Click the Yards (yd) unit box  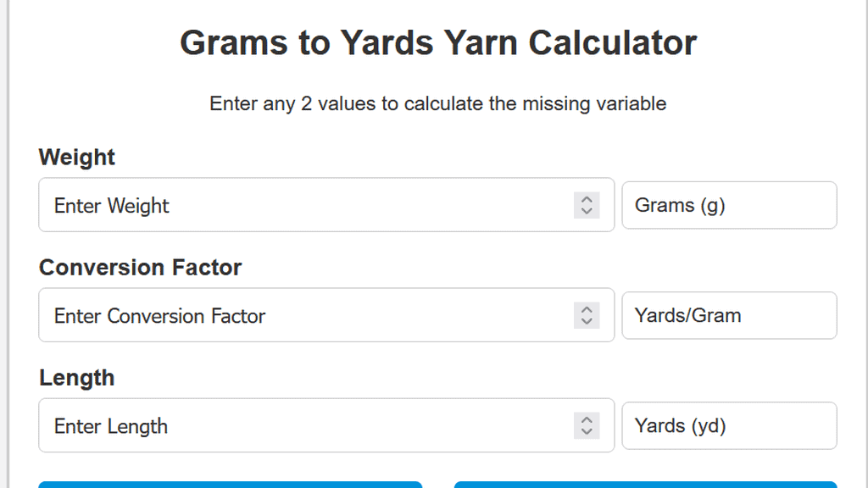[x=729, y=425]
